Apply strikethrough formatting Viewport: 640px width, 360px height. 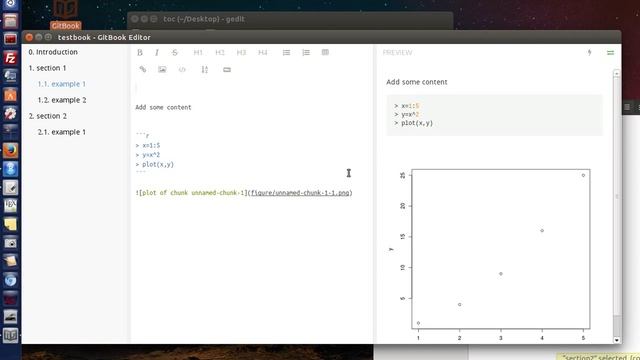click(175, 52)
